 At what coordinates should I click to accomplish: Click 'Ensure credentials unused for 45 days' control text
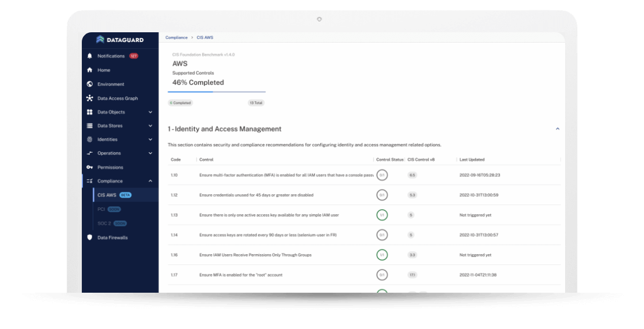(256, 195)
